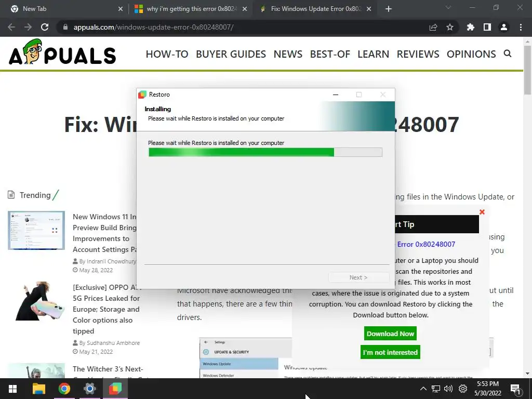Click the Trending section heading
The image size is (532, 399).
pos(35,195)
